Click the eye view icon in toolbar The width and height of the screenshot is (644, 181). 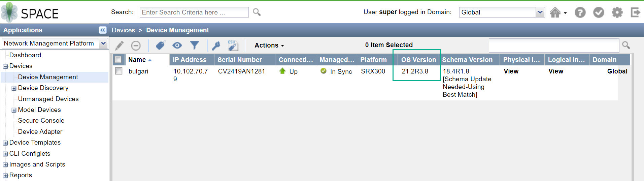(177, 45)
